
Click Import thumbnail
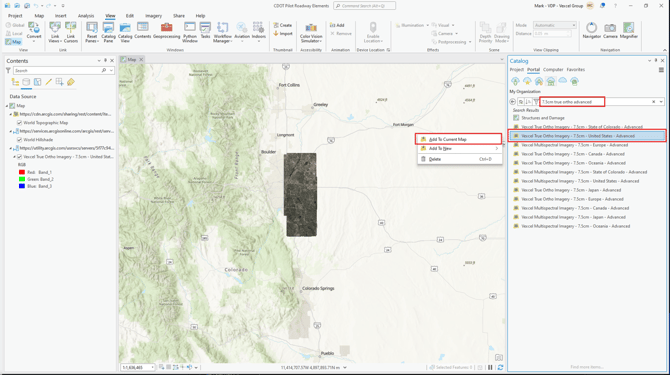coord(283,33)
